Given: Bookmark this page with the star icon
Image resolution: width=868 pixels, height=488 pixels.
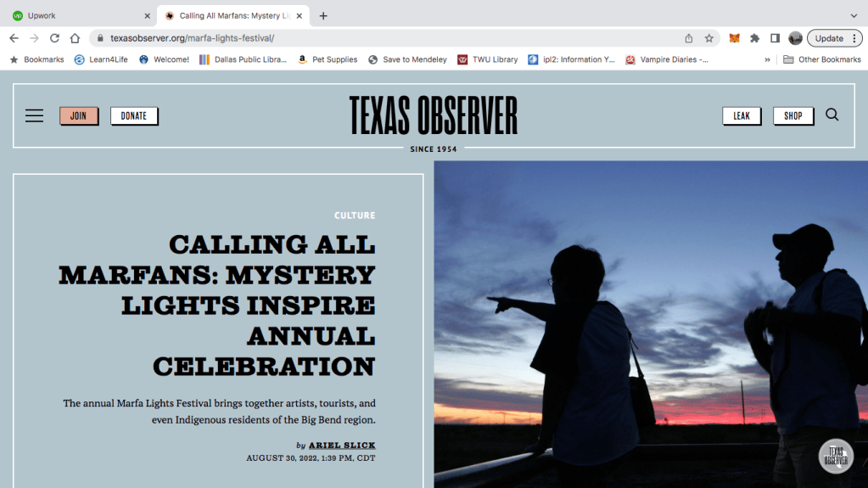Looking at the screenshot, I should (709, 38).
